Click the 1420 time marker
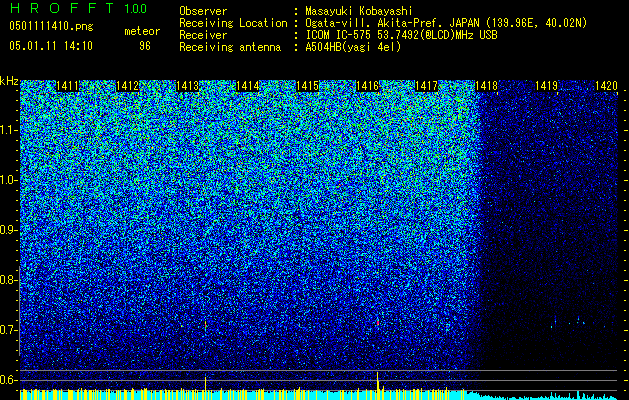This screenshot has width=629, height=400. (606, 86)
